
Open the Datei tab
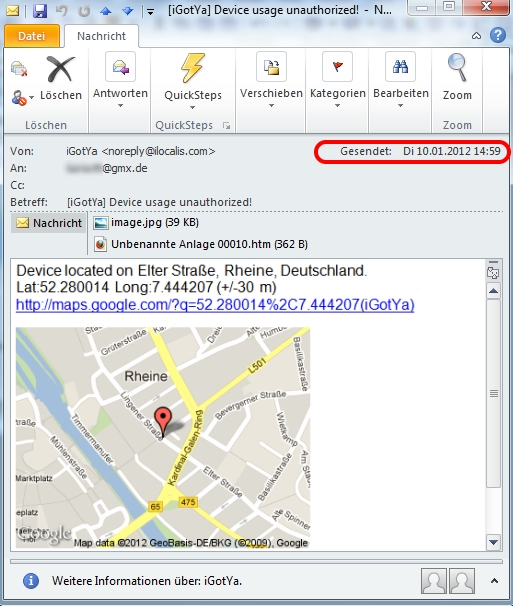[32, 36]
